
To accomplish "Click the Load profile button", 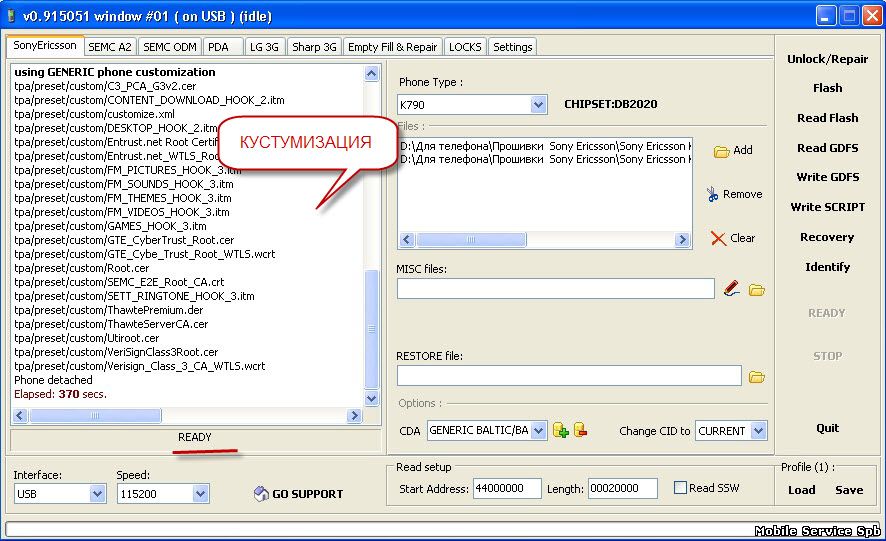I will 801,490.
